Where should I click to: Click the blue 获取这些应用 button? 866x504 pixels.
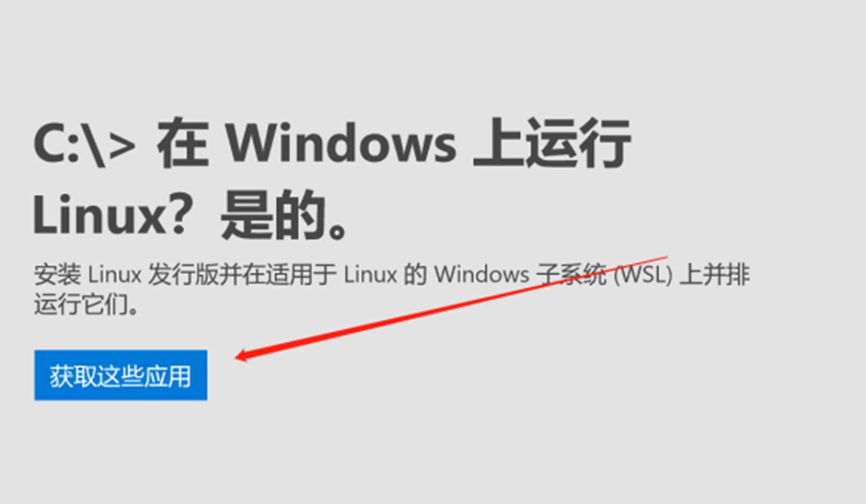click(121, 375)
